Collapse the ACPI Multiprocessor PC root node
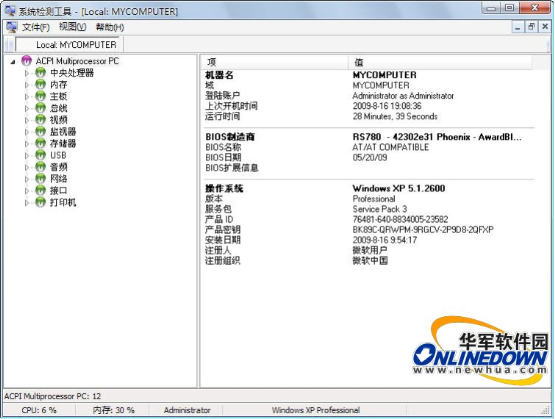 pos(13,62)
